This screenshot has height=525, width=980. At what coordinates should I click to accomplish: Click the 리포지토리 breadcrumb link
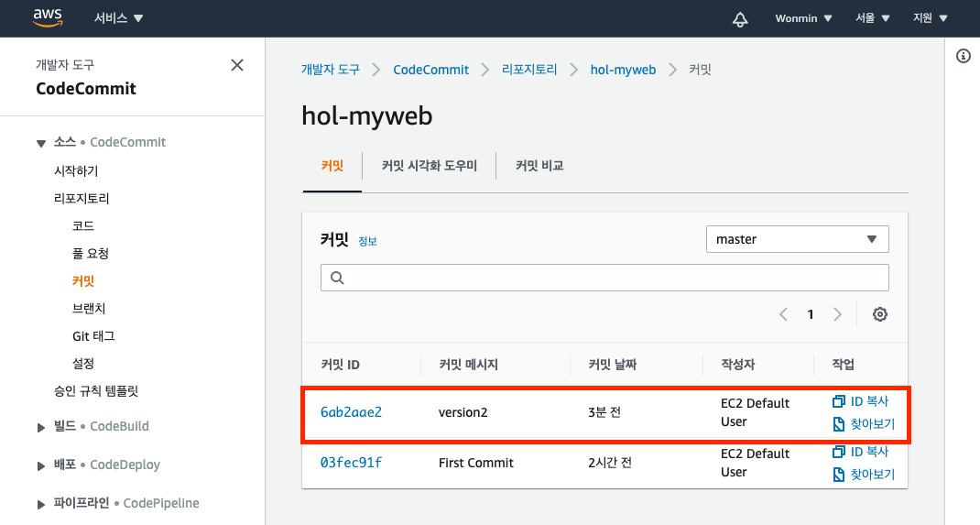click(529, 70)
